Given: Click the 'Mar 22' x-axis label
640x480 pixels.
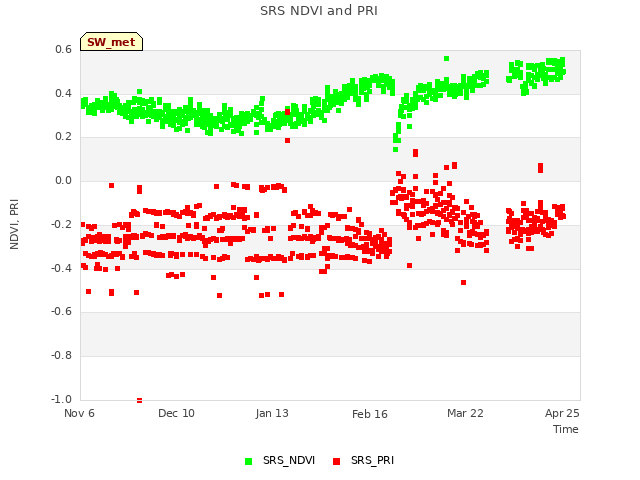Looking at the screenshot, I should [465, 413].
